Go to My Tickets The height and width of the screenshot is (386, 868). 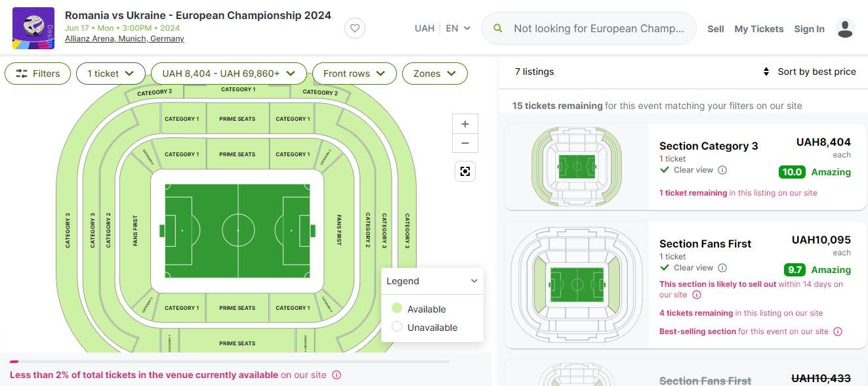tap(758, 29)
